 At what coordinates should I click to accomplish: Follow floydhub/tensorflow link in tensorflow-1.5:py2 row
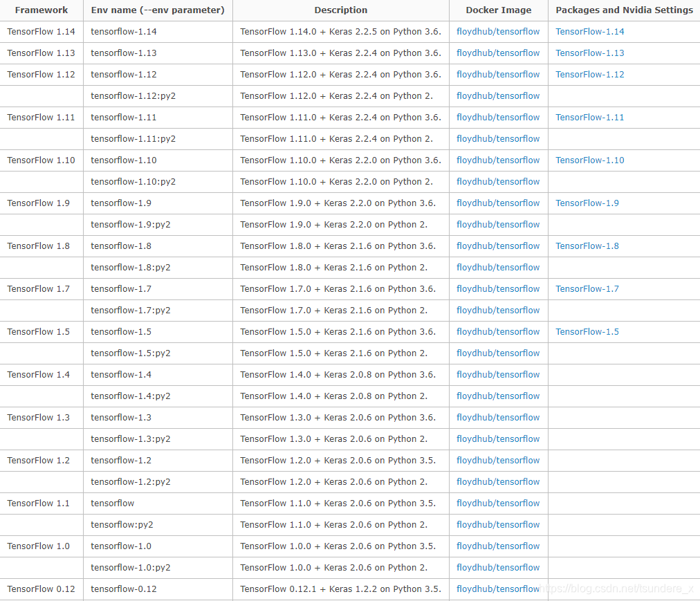tap(498, 353)
